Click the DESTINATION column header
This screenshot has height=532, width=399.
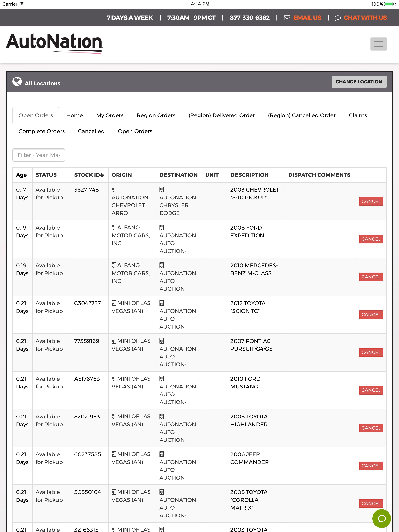click(179, 175)
